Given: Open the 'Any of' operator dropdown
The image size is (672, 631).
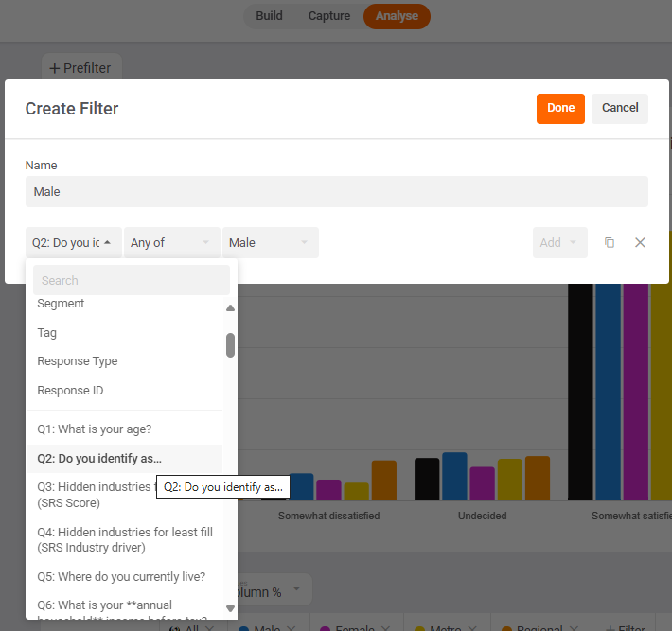Looking at the screenshot, I should 171,242.
